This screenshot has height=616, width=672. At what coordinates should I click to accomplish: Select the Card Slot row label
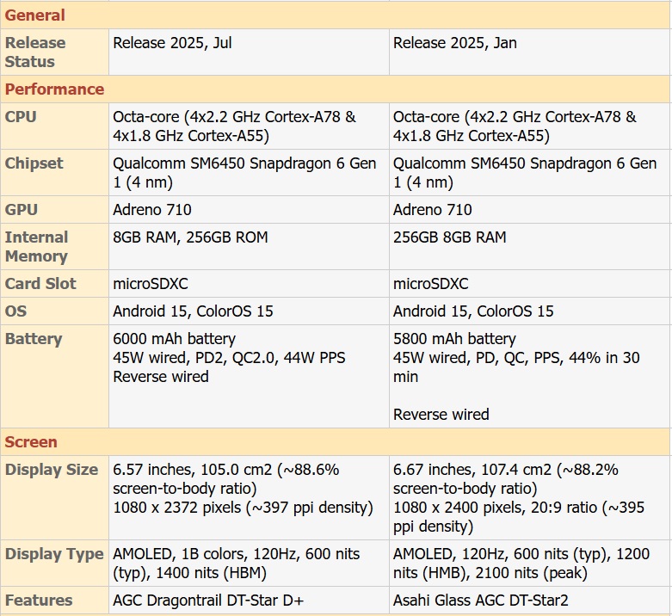point(55,284)
